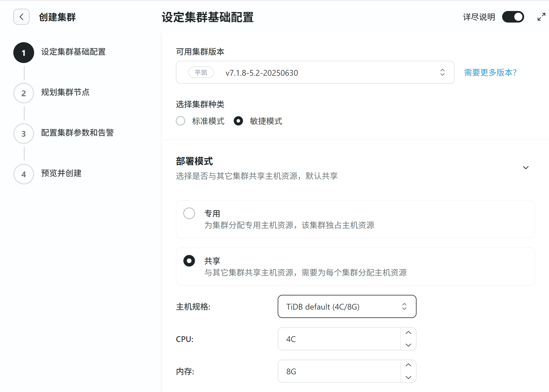The width and height of the screenshot is (549, 392).
Task: Click step 1 circle in the wizard
Action: [x=24, y=53]
